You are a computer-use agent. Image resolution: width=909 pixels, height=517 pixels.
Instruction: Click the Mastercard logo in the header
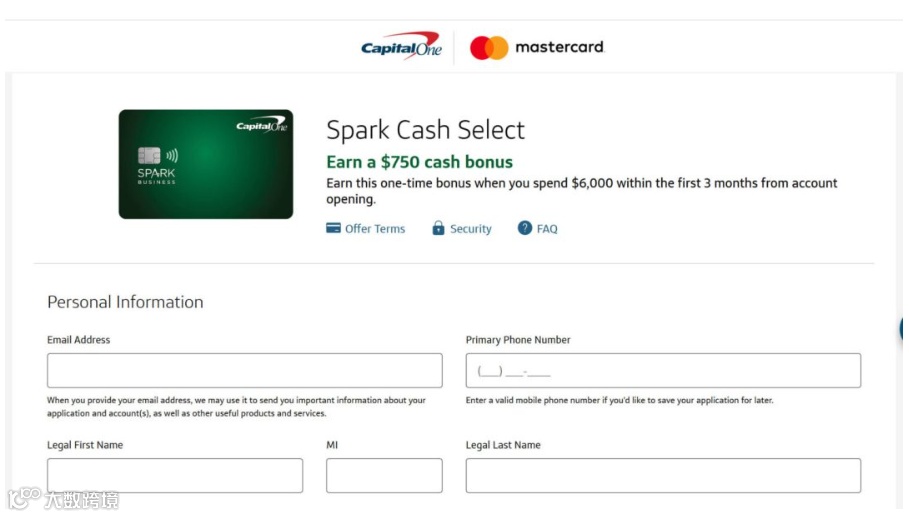pyautogui.click(x=538, y=47)
